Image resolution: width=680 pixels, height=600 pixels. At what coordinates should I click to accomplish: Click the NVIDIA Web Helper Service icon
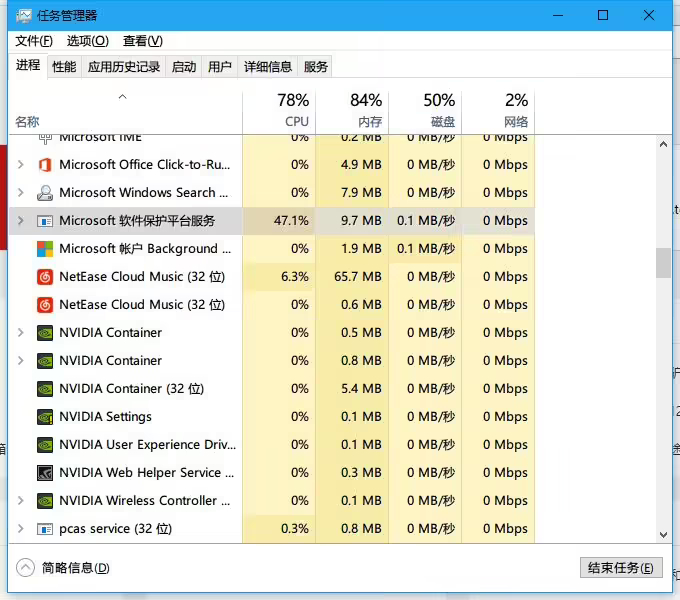coord(45,473)
